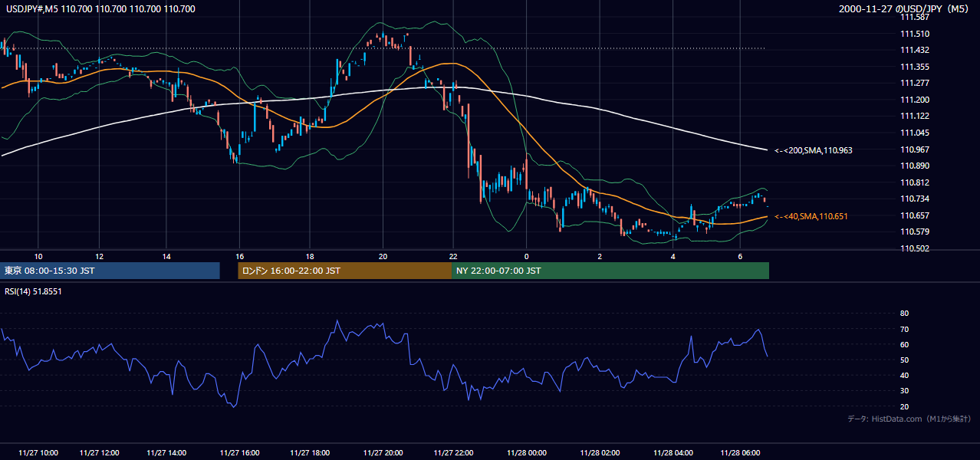Image resolution: width=980 pixels, height=460 pixels.
Task: Click the 11/28 02:00 date axis label
Action: pos(600,452)
